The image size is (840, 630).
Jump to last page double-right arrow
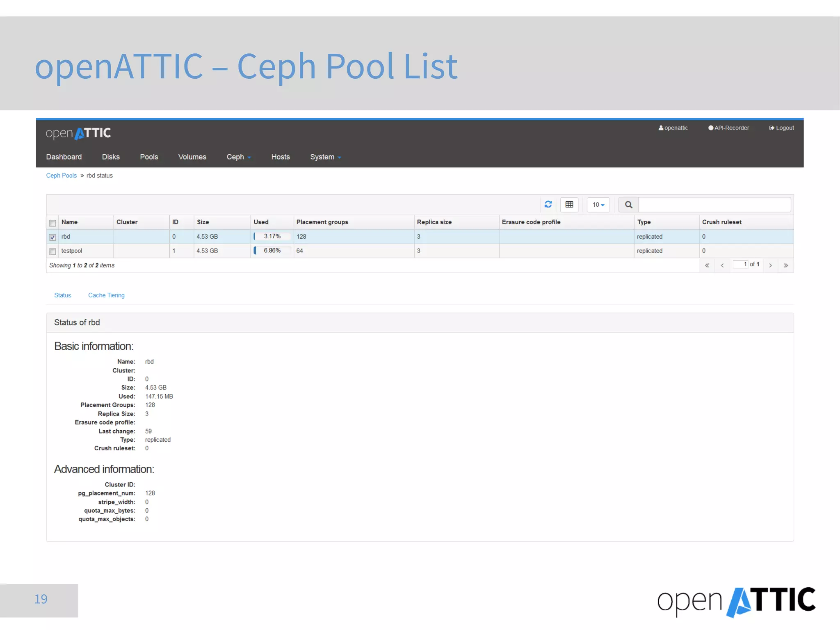(x=786, y=265)
